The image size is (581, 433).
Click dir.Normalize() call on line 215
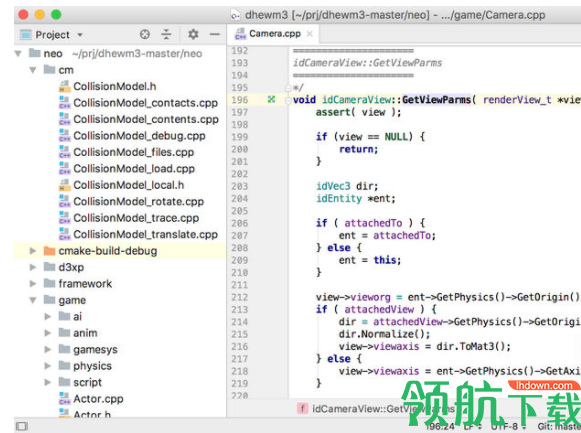[384, 334]
